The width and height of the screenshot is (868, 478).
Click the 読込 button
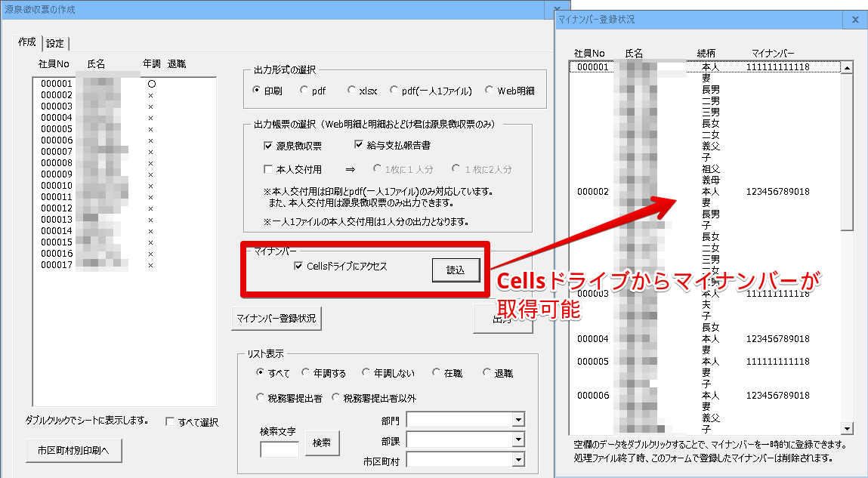(x=456, y=270)
